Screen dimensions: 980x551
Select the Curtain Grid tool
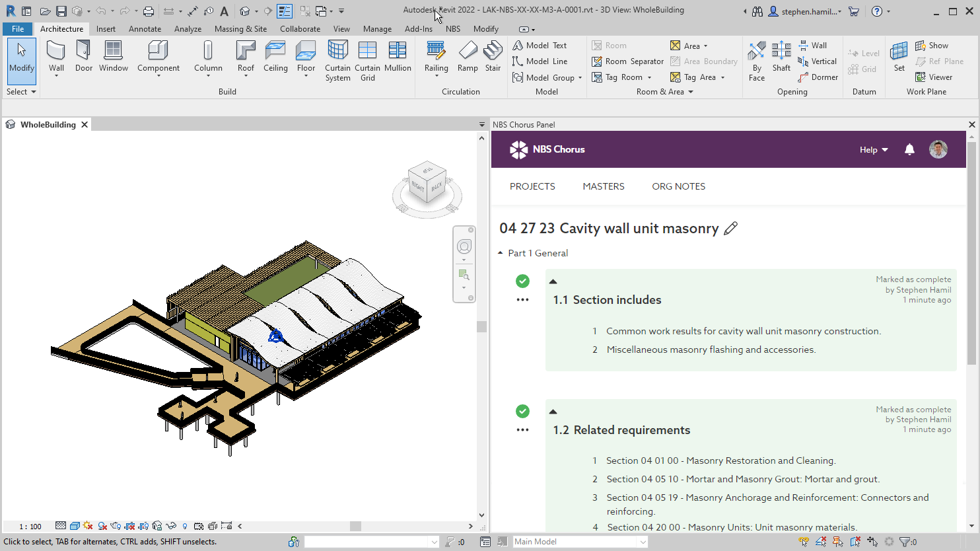click(367, 60)
